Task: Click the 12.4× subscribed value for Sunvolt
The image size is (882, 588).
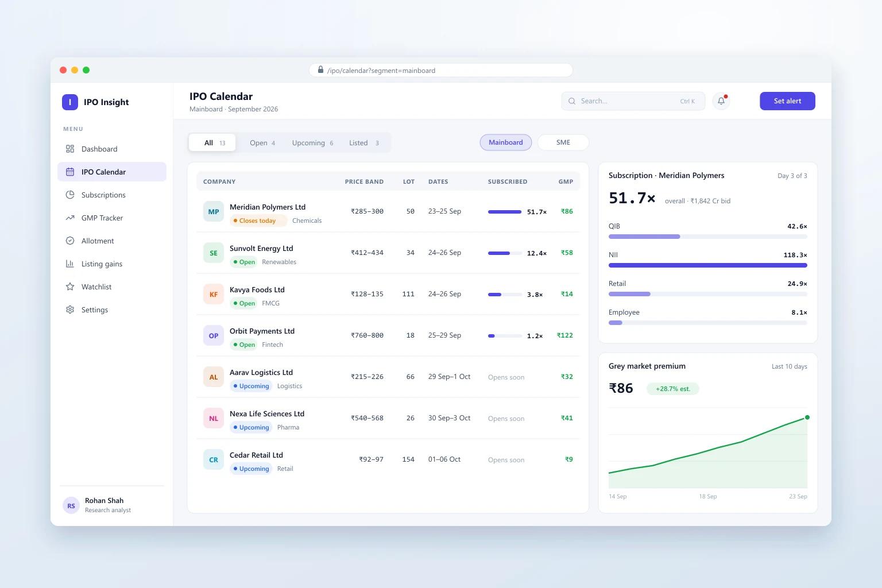Action: [x=537, y=253]
